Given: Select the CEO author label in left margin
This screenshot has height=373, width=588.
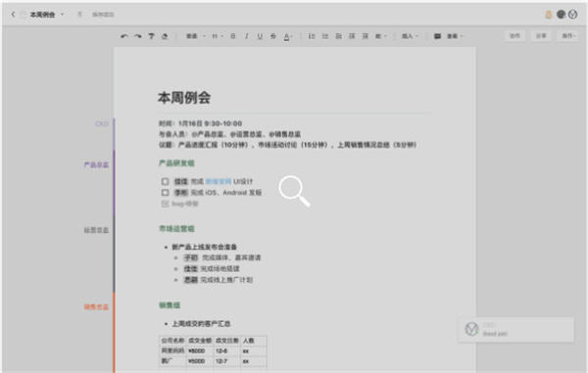Looking at the screenshot, I should pos(102,123).
